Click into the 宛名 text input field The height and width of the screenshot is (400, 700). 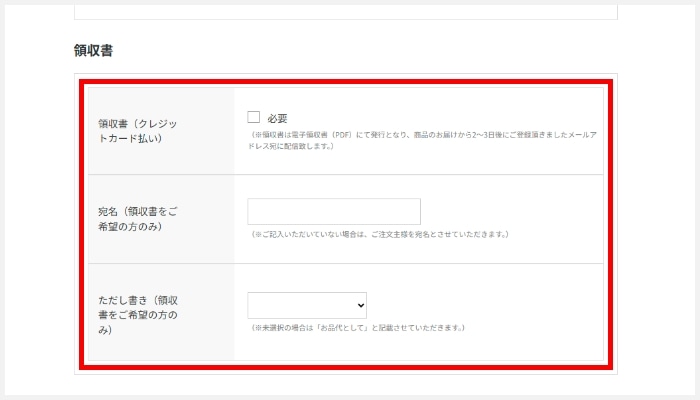coord(333,212)
